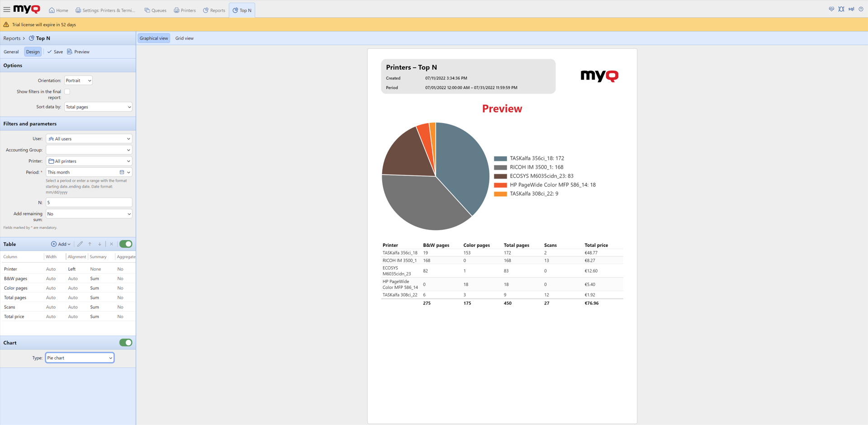The image size is (868, 425).
Task: Open the sql console icon
Action: [851, 9]
